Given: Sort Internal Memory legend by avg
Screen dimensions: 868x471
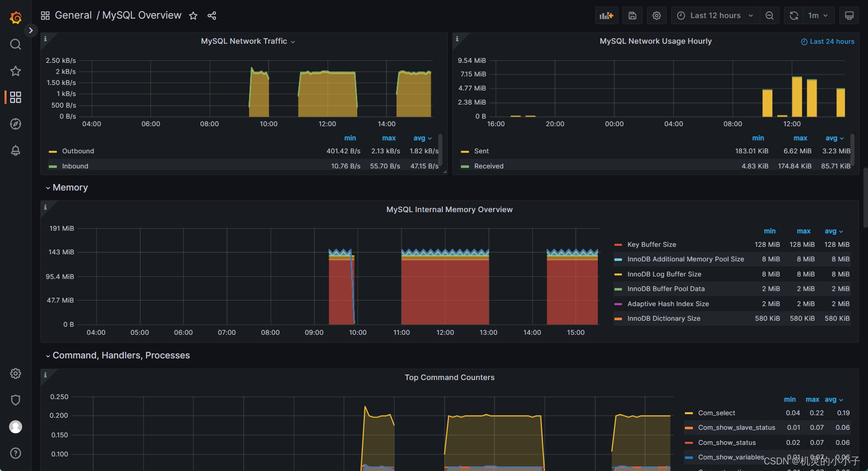Looking at the screenshot, I should click(834, 231).
